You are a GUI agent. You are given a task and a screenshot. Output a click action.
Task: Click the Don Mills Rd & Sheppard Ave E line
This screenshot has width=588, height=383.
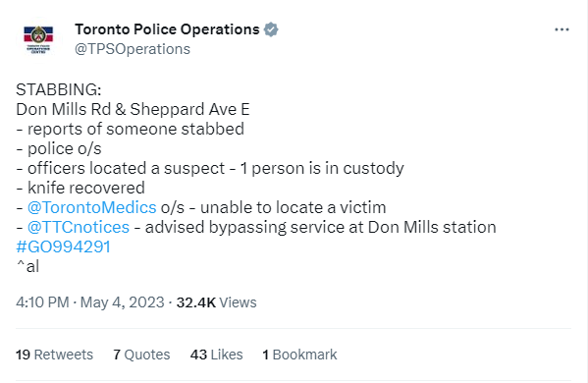coord(133,110)
